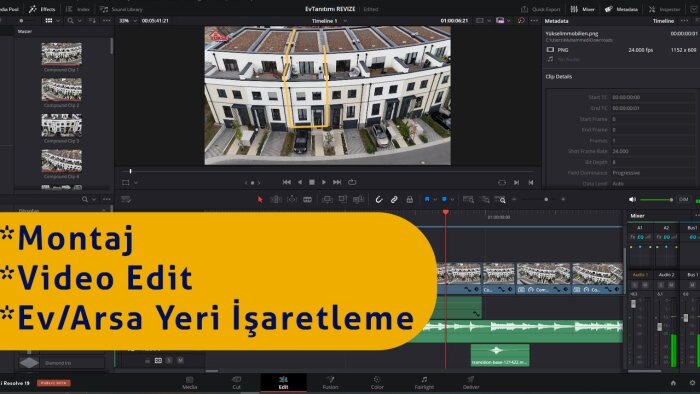Screen dimensions: 700x394
Task: Toggle timeline Snapping magnet icon
Action: 379,199
